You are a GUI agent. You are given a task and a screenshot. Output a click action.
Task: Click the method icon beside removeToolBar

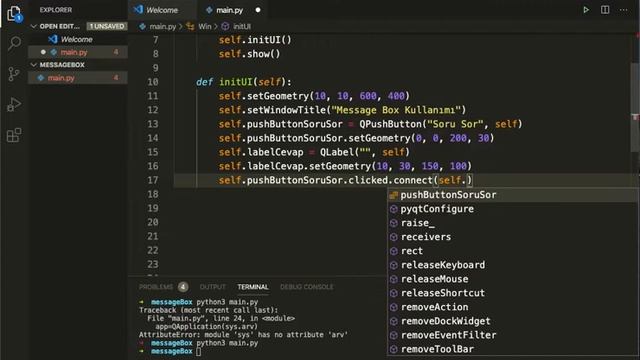point(393,349)
